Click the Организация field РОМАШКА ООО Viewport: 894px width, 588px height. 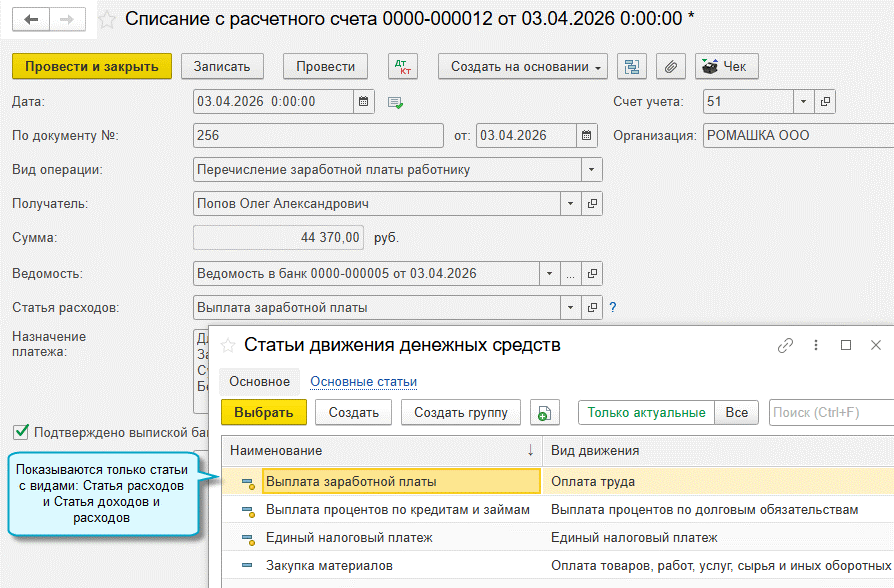(x=798, y=136)
